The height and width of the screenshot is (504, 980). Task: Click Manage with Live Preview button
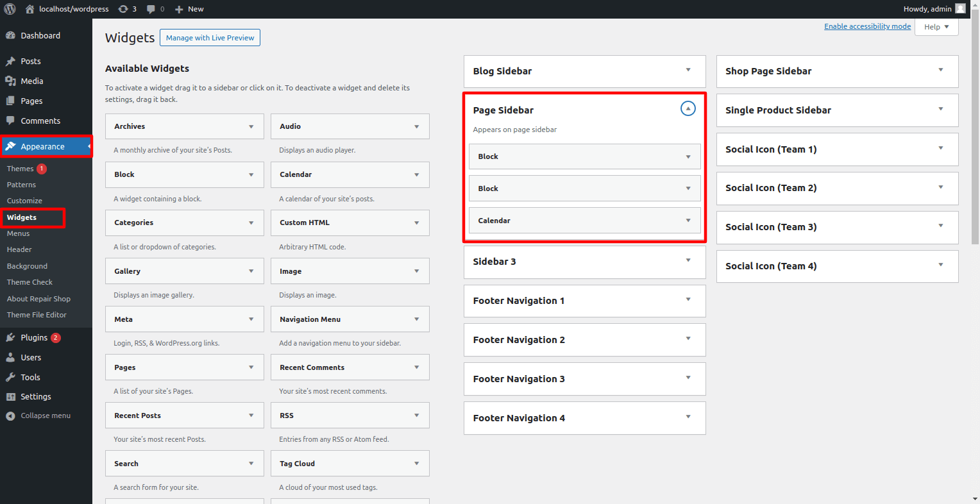(210, 38)
